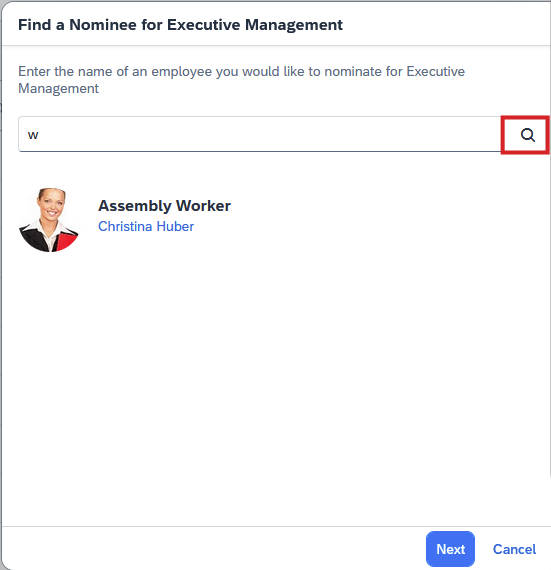
Task: Cancel the nominee search dialog
Action: (x=514, y=549)
